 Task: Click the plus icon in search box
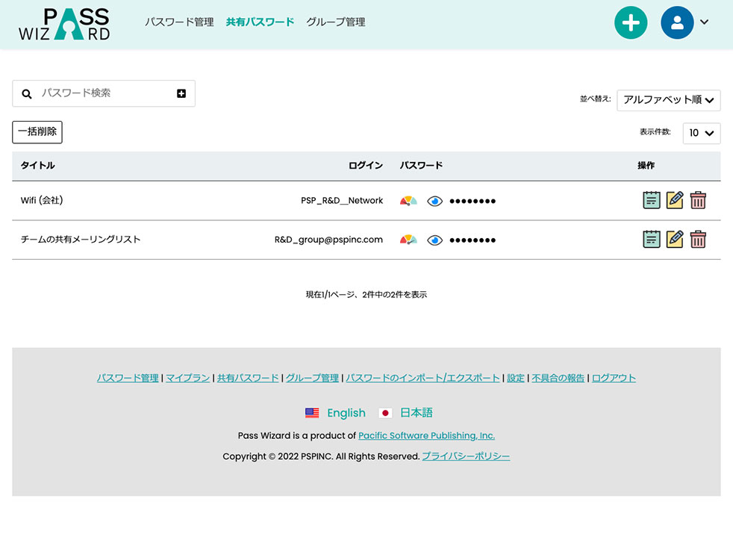(x=181, y=93)
